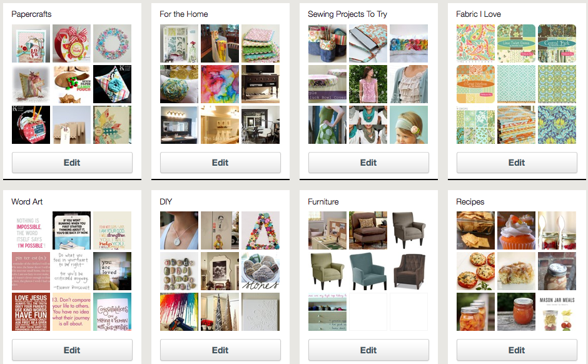Screen dimensions: 588x364
Task: Click Edit button under Papercrafts board
Action: (x=72, y=163)
